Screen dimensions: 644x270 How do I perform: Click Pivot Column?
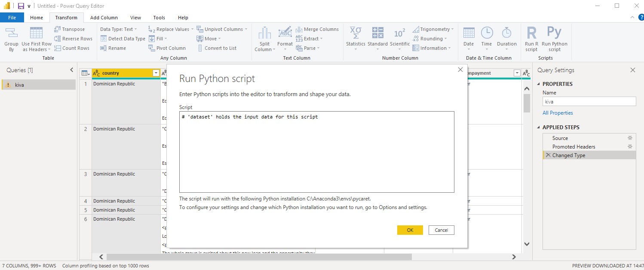(167, 48)
